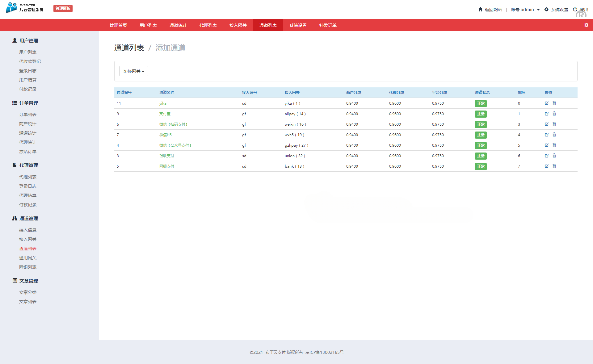Click edit icon for yika channel row
Viewport: 593px width, 364px height.
(546, 103)
